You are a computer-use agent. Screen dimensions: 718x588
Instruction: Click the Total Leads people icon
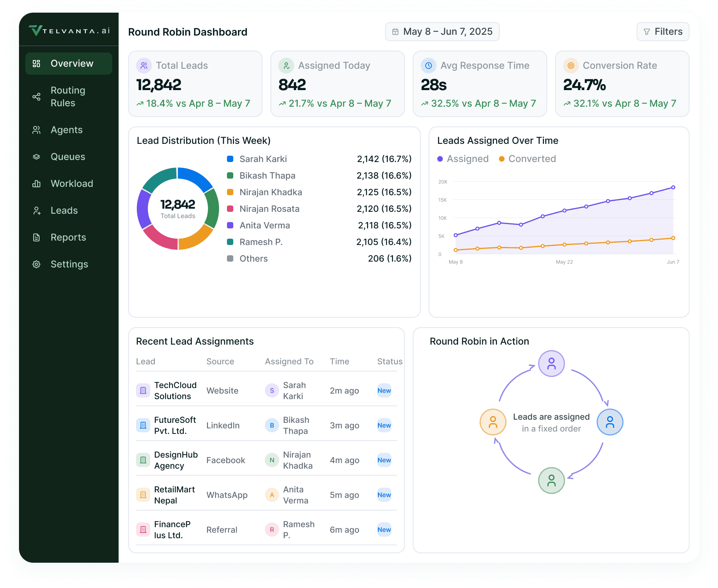(x=144, y=66)
